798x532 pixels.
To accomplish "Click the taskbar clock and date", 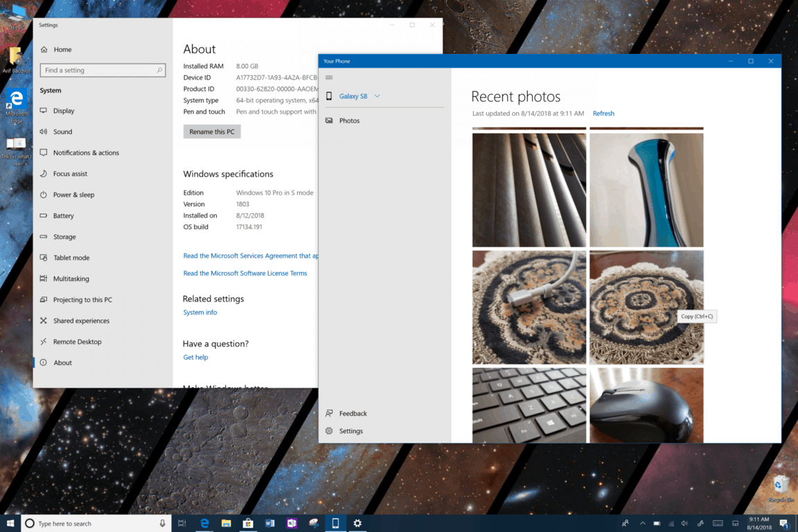I will pos(759,524).
